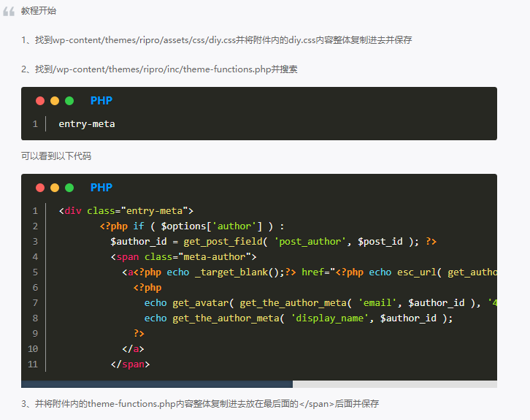Click the span class="meta-author" code line

pyautogui.click(x=183, y=256)
